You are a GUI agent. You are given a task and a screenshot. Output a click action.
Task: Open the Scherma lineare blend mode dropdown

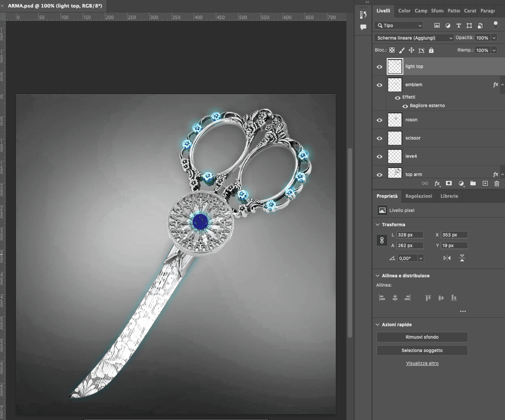[x=414, y=38]
